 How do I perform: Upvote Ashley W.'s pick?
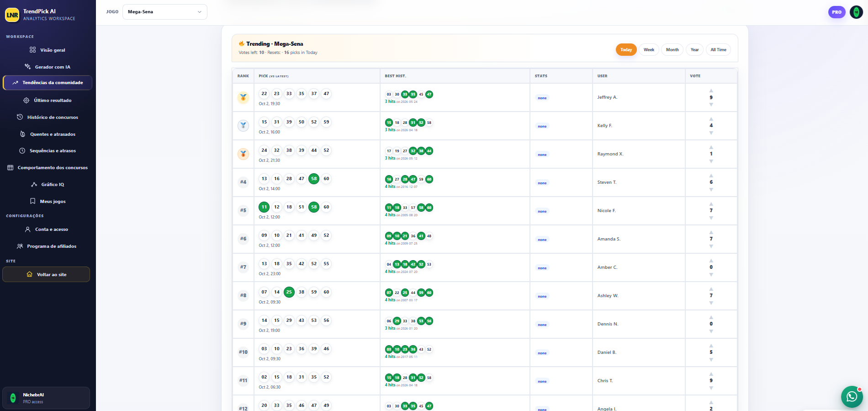tap(711, 289)
